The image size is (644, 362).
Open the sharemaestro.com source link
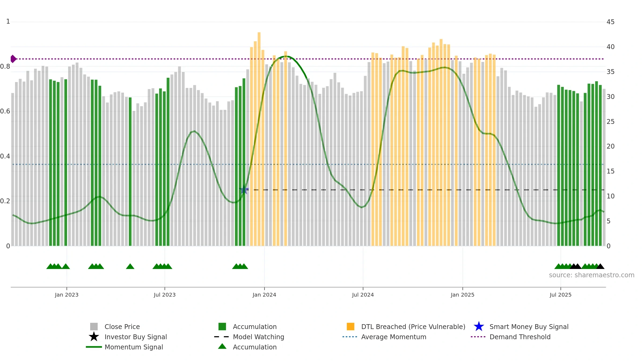[x=592, y=275]
